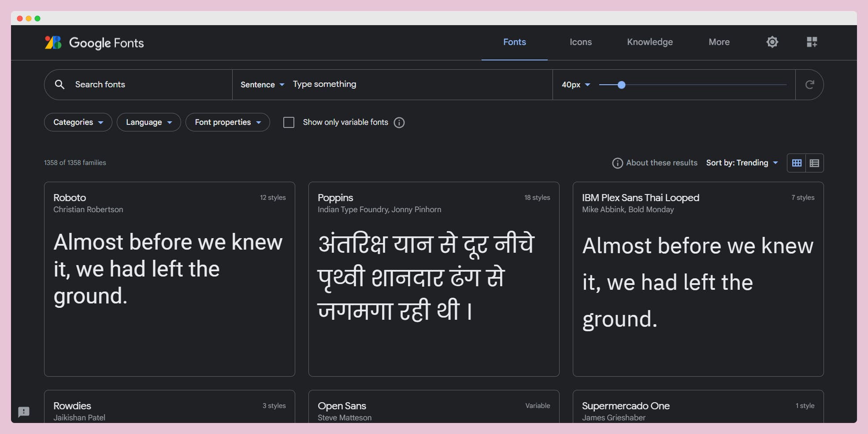This screenshot has width=868, height=434.
Task: Click 'Christian Robertson' author text
Action: (x=88, y=210)
